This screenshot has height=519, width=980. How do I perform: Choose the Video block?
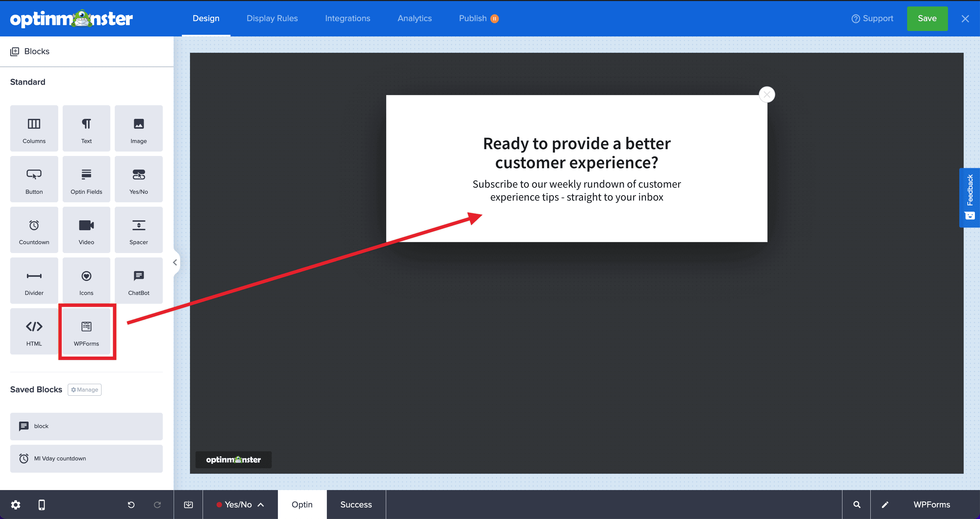(x=86, y=230)
